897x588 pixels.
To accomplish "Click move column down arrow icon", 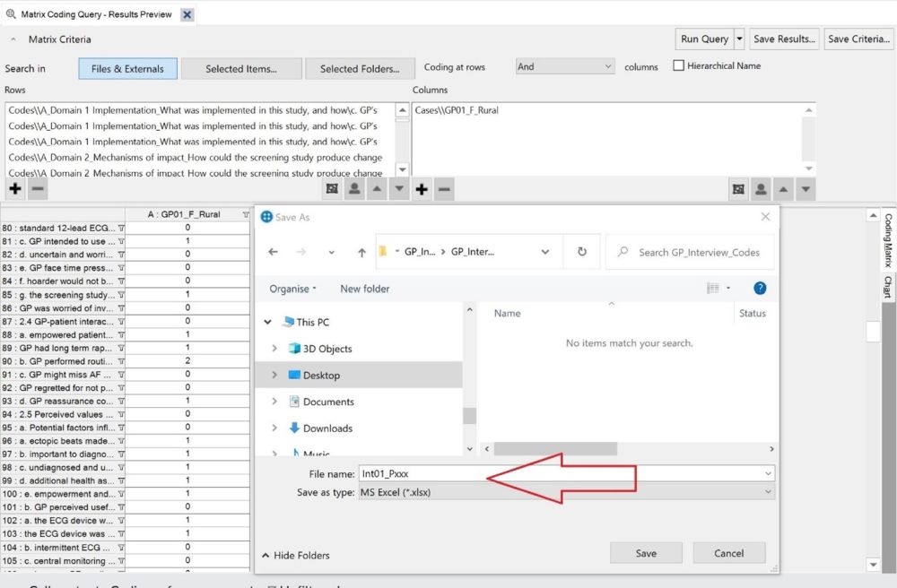I will click(x=806, y=189).
